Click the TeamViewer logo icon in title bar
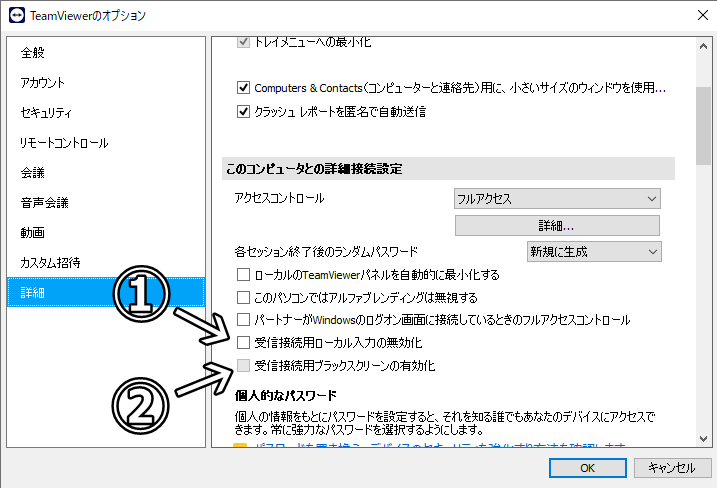 [x=17, y=15]
